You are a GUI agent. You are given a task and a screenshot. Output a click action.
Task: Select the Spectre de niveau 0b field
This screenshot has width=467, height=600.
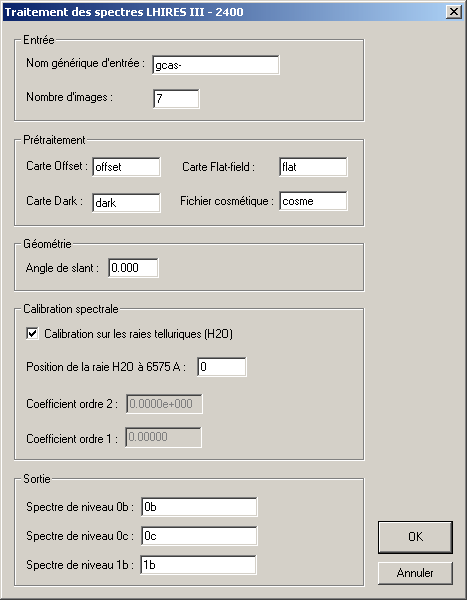(x=199, y=507)
